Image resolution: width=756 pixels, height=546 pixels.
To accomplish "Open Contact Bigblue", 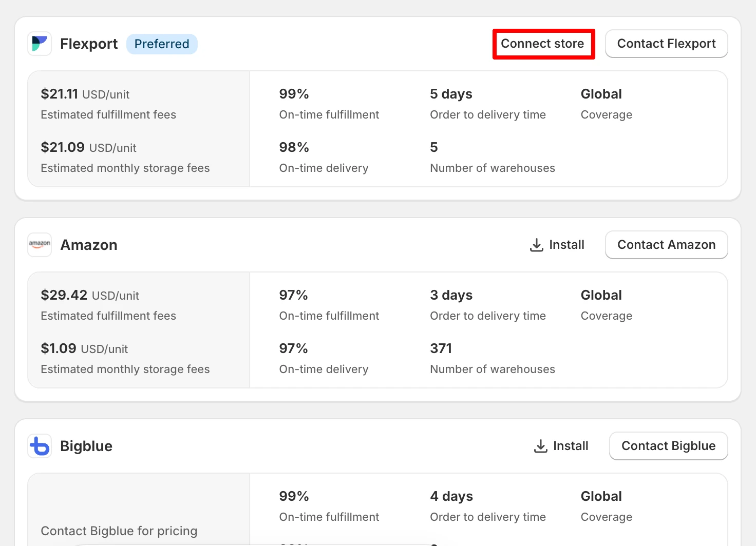I will coord(668,446).
